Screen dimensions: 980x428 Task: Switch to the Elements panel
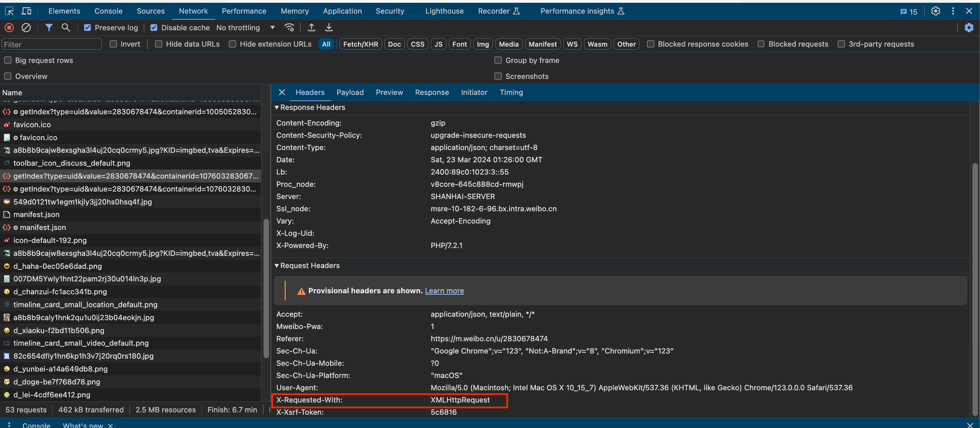[64, 11]
